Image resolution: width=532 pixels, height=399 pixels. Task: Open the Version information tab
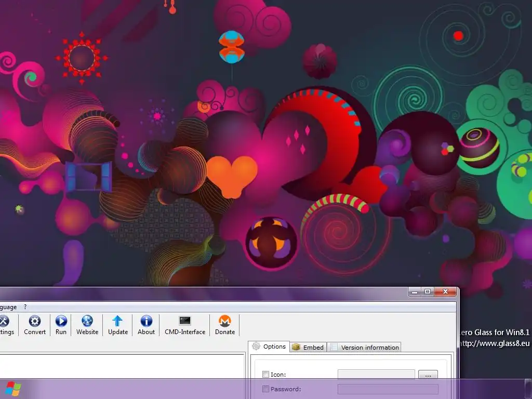(x=364, y=347)
